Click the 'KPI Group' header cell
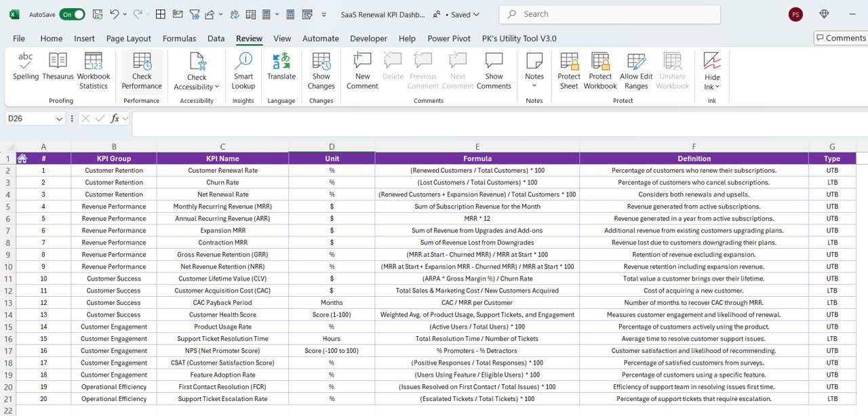 pos(114,159)
